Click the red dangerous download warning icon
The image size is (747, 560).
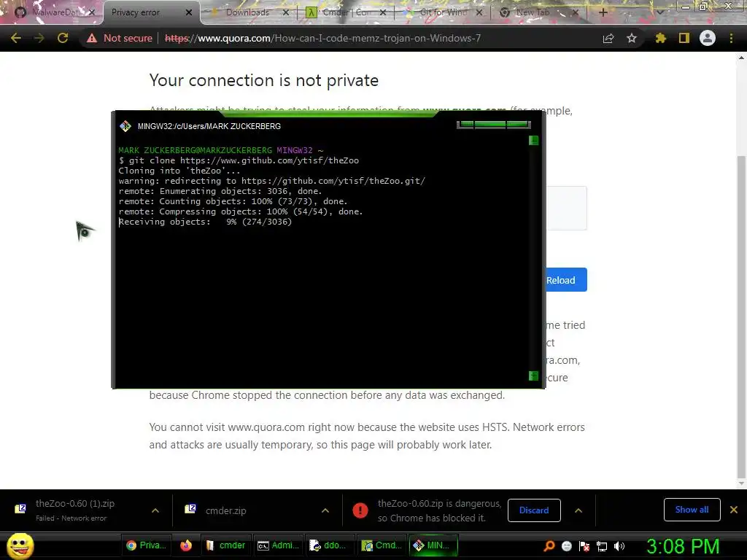[x=360, y=510]
